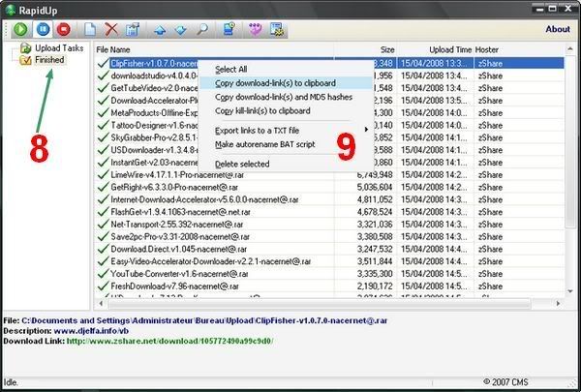Open the zshare download link
Screen dimensions: 581x392
(x=169, y=341)
